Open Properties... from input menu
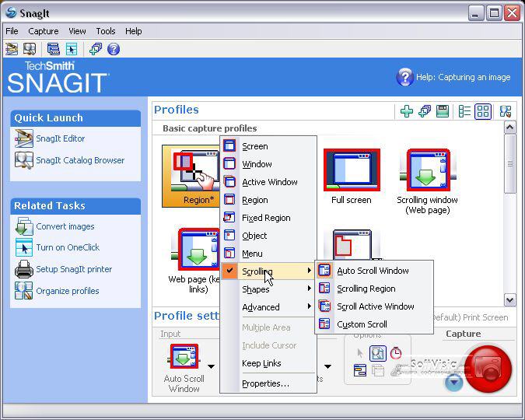 coord(268,383)
